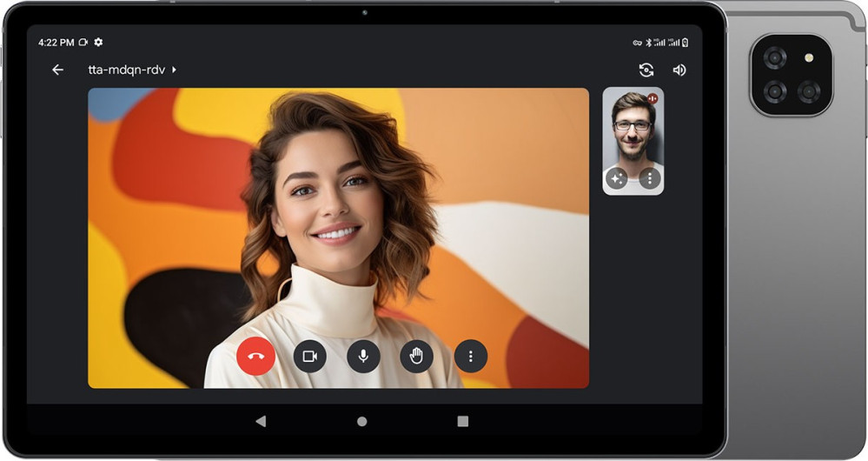The image size is (868, 461).
Task: End the call with the red hang-up button
Action: pyautogui.click(x=255, y=356)
